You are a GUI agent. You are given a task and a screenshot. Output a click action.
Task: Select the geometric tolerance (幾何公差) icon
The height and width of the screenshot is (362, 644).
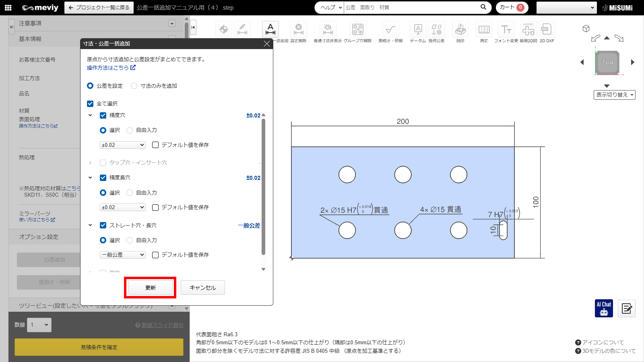click(436, 29)
